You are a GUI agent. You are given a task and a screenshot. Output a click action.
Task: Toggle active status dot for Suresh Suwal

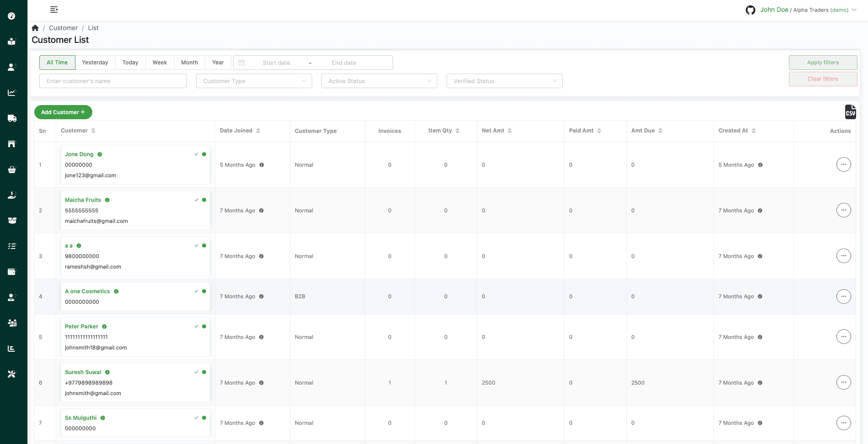point(204,372)
